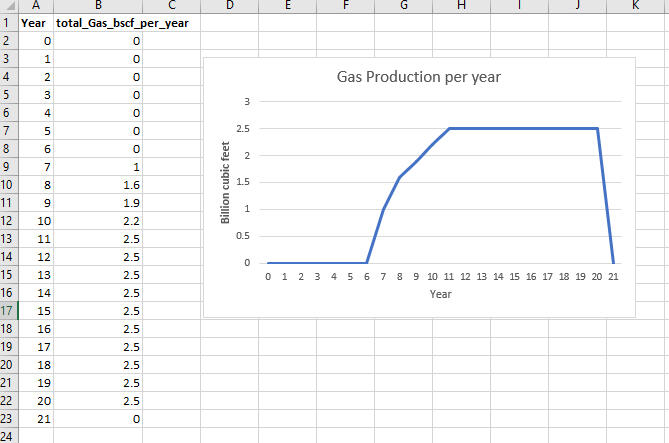Click the select-all corner triangle
The width and height of the screenshot is (669, 443).
coord(9,6)
